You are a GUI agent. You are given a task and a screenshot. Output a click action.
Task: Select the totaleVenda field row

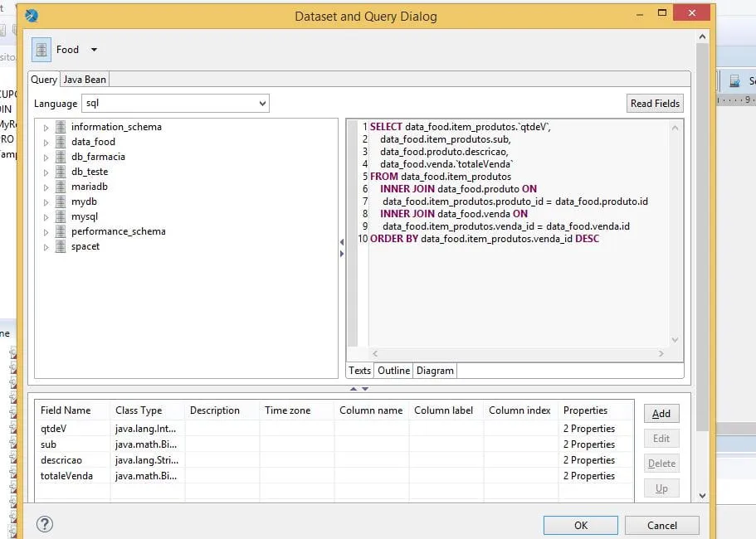click(x=67, y=476)
